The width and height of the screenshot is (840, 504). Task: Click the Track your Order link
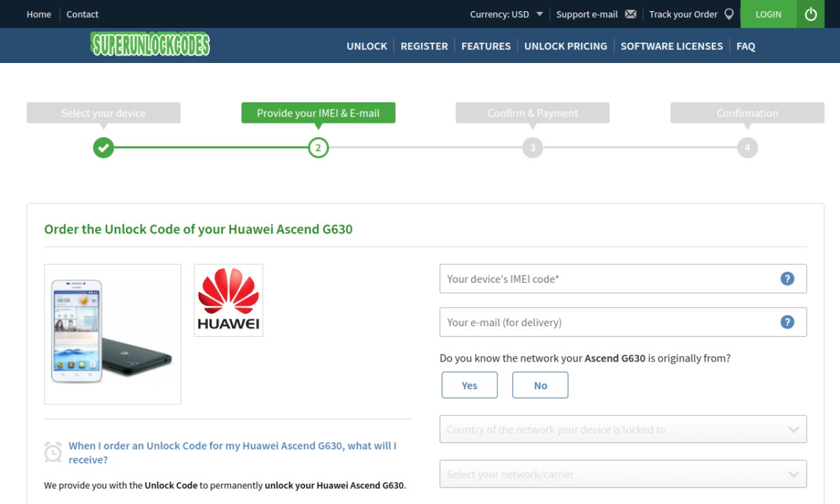(683, 14)
